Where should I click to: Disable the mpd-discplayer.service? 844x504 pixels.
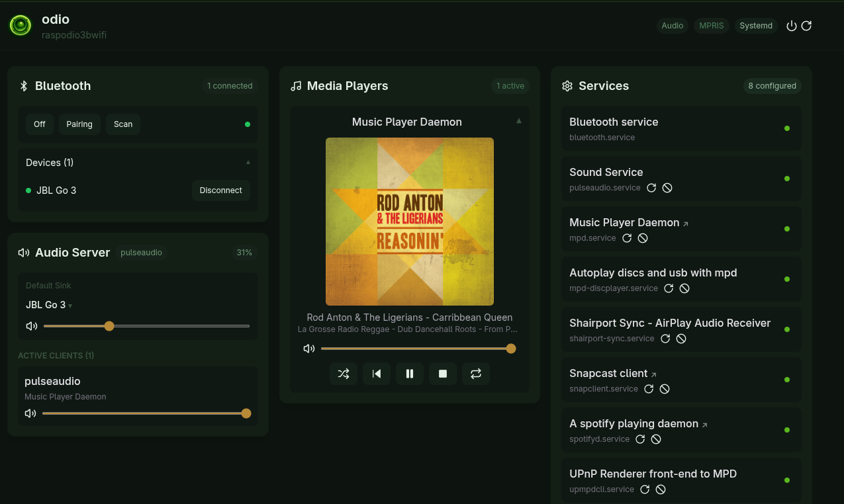[x=684, y=288]
